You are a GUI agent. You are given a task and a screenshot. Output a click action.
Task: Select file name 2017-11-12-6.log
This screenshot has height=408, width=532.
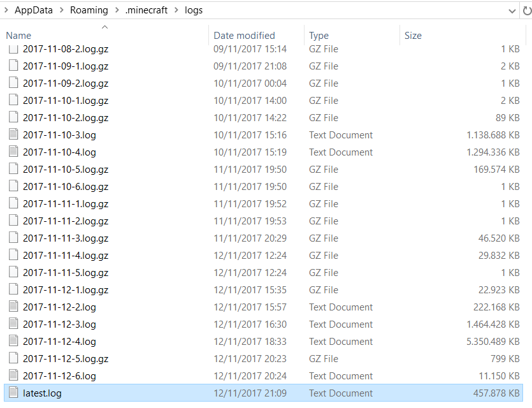pos(59,376)
